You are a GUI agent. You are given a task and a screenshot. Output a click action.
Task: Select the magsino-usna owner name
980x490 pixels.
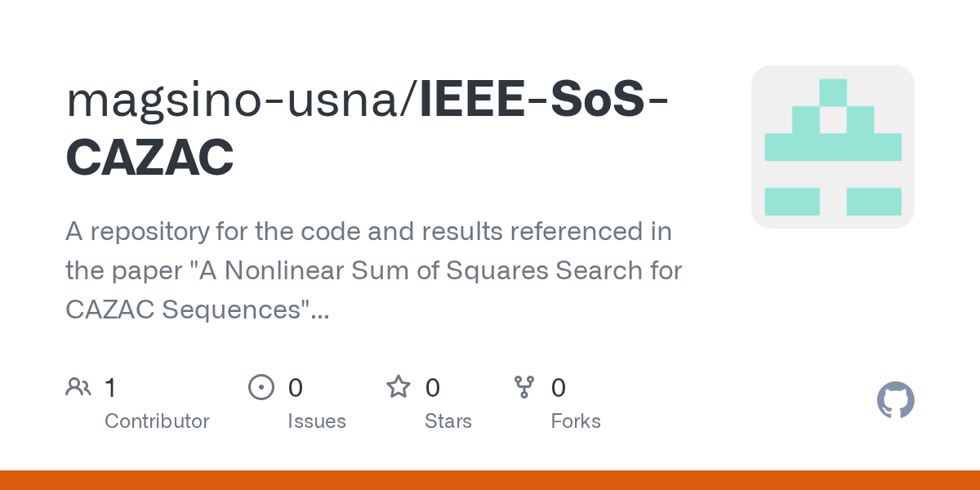coord(235,100)
